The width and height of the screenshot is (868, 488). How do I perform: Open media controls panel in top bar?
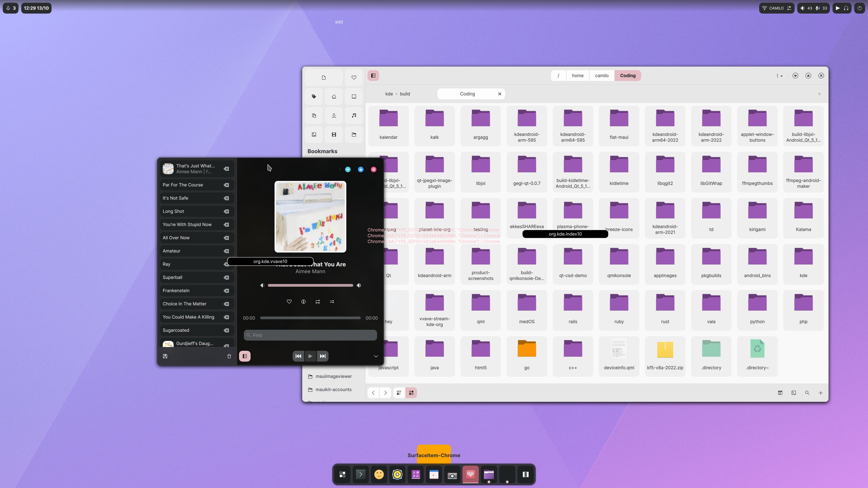point(842,8)
